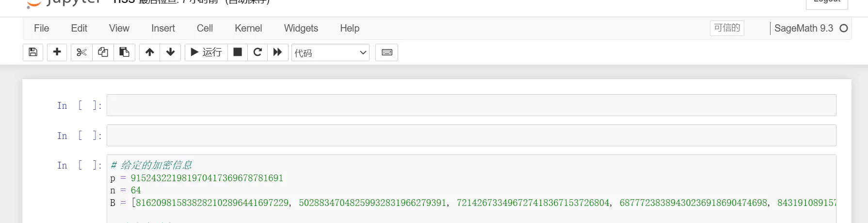Image resolution: width=868 pixels, height=223 pixels.
Task: Interrupt the kernel with stop icon
Action: click(x=238, y=52)
